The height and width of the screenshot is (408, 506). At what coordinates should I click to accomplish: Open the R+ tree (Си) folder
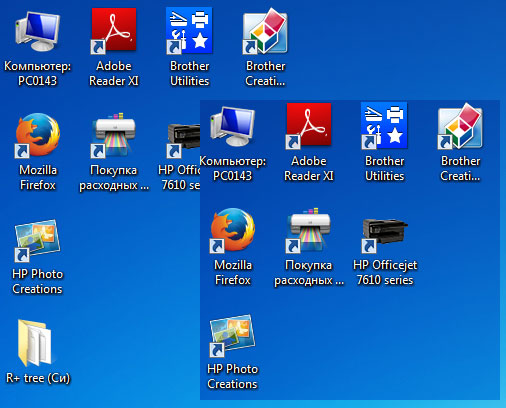coord(35,343)
